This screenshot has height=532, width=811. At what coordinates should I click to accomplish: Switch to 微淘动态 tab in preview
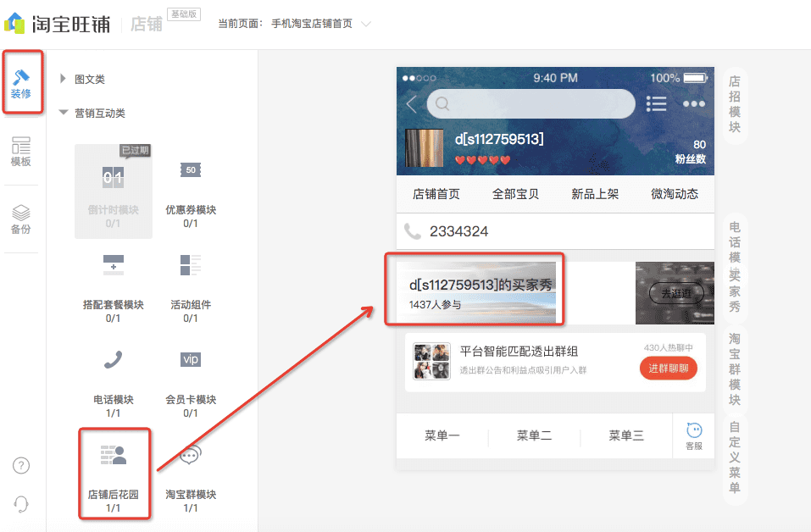675,194
